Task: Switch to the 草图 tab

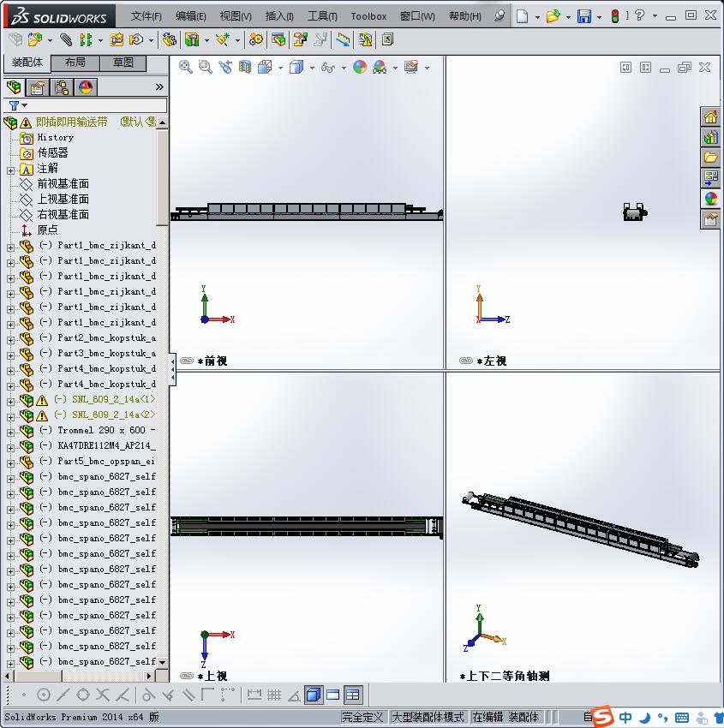Action: tap(123, 63)
